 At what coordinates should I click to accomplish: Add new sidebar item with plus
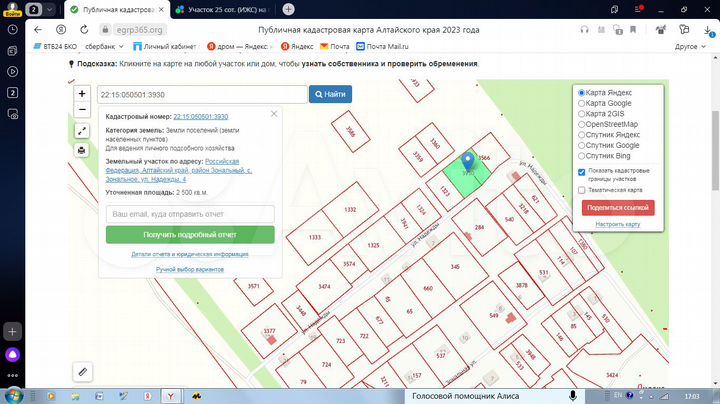pos(12,331)
